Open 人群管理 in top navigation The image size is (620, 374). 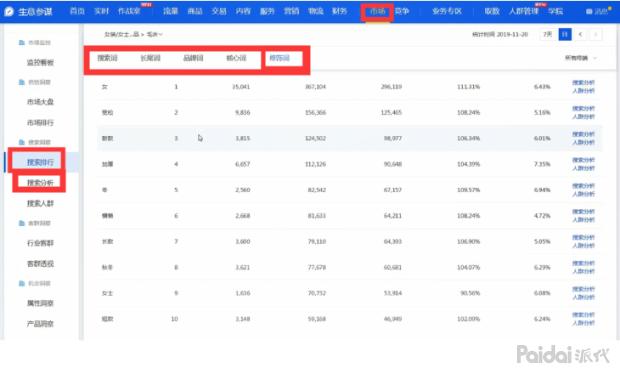pyautogui.click(x=524, y=11)
